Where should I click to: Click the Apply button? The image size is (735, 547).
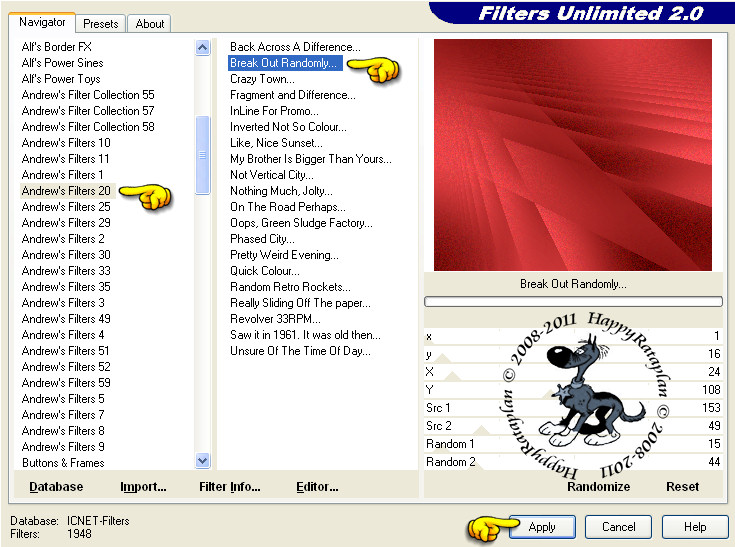542,527
